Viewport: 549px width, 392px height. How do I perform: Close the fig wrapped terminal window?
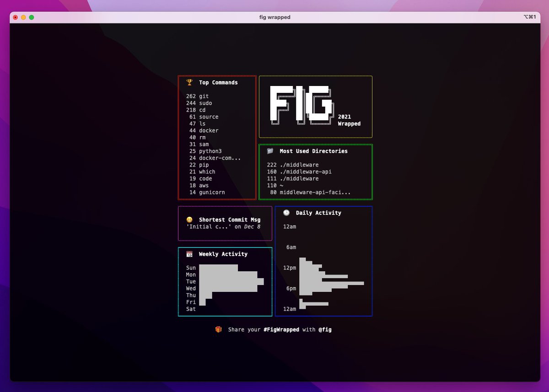click(15, 17)
